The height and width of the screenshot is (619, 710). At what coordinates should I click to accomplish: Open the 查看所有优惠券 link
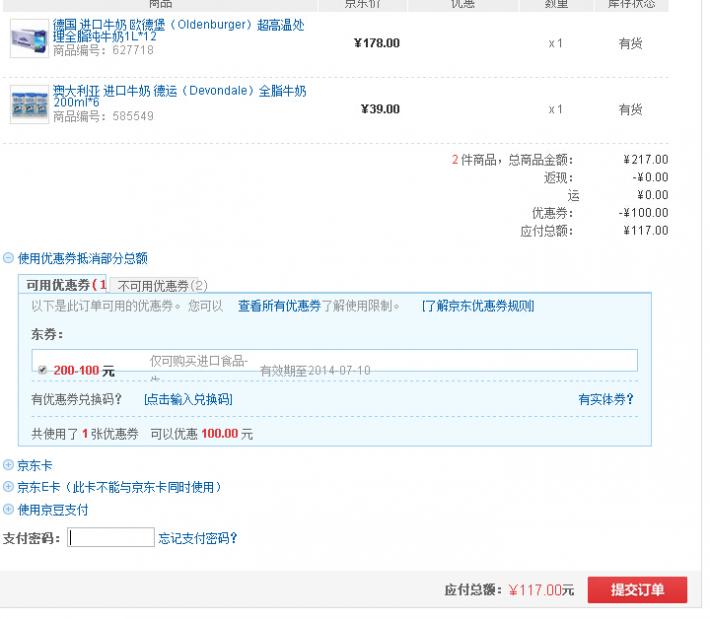click(x=278, y=306)
